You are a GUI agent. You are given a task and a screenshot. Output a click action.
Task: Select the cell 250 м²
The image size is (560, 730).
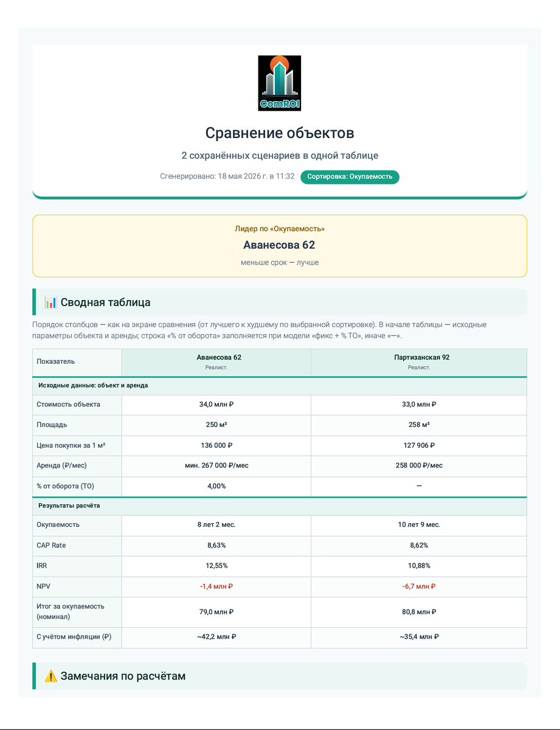coord(216,425)
